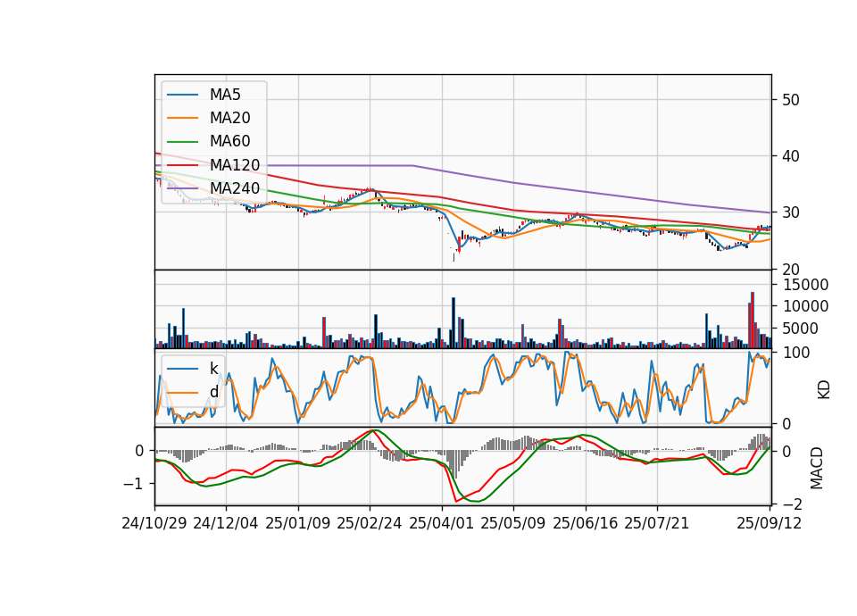This screenshot has width=857, height=616.
Task: Click the MA60 legend label
Action: 229,142
